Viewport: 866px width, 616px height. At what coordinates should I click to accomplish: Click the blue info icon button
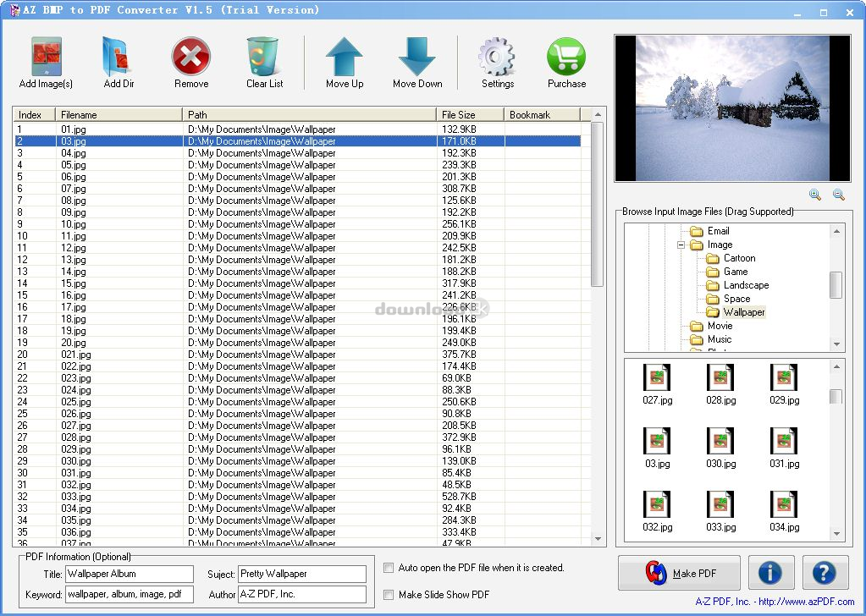(771, 573)
